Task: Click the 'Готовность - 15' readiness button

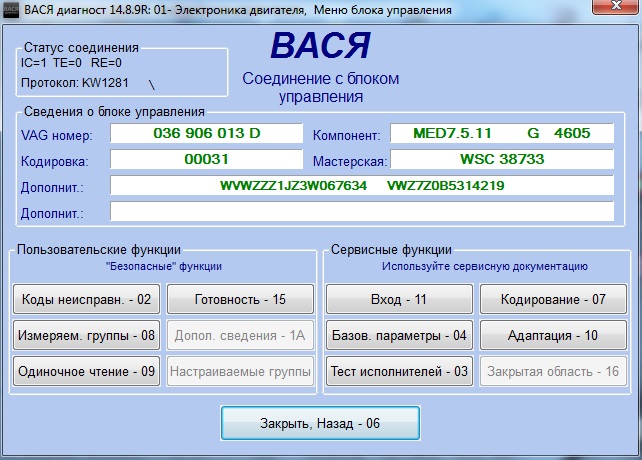Action: 240,299
